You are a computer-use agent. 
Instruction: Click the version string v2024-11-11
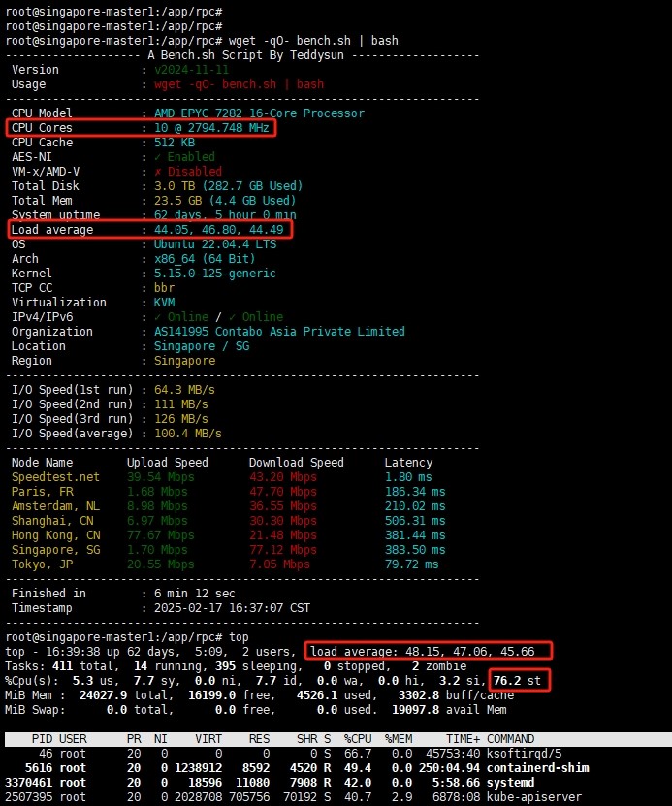pos(191,70)
